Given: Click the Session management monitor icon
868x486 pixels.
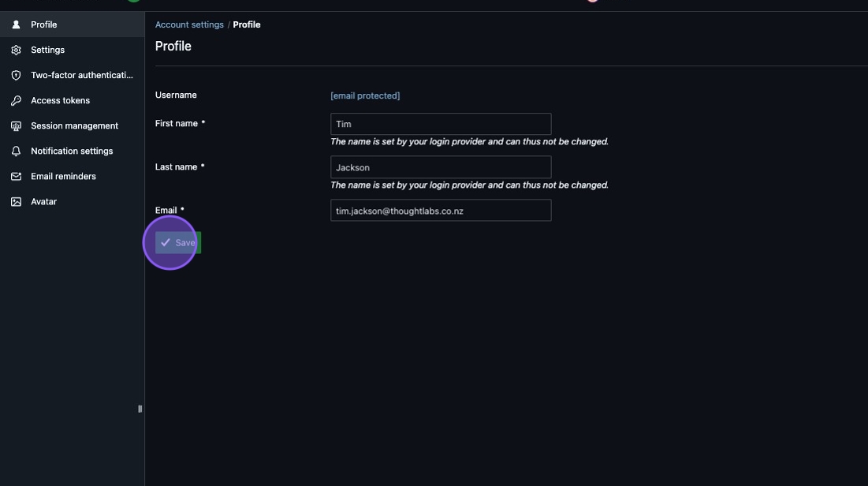Looking at the screenshot, I should click(16, 125).
